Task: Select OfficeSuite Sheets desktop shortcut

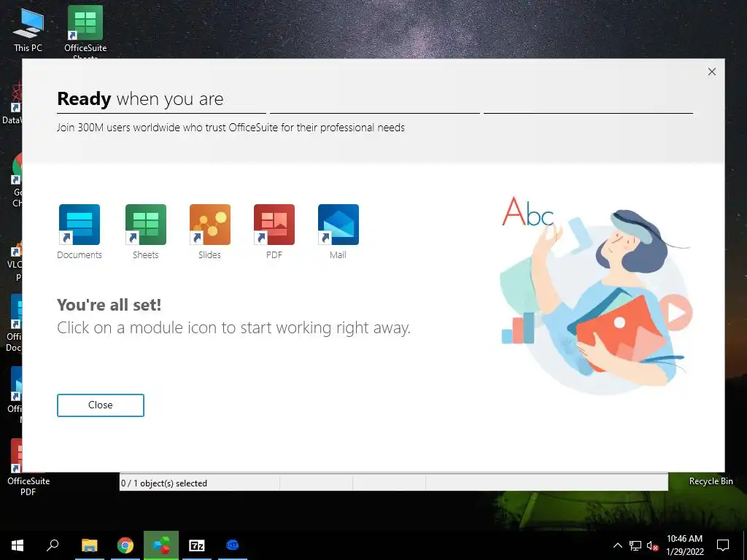Action: pos(85,32)
